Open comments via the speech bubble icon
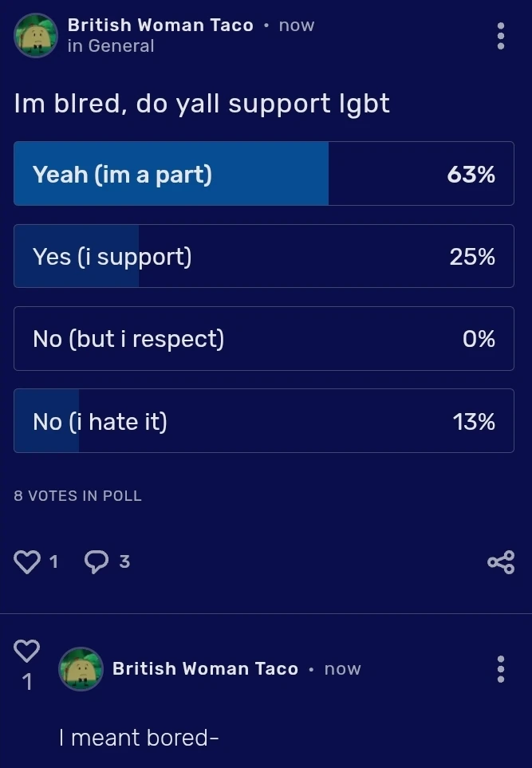The height and width of the screenshot is (768, 532). click(x=97, y=562)
